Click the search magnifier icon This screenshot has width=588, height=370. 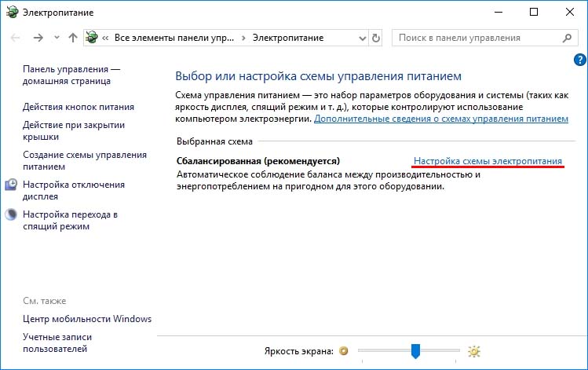tap(568, 38)
